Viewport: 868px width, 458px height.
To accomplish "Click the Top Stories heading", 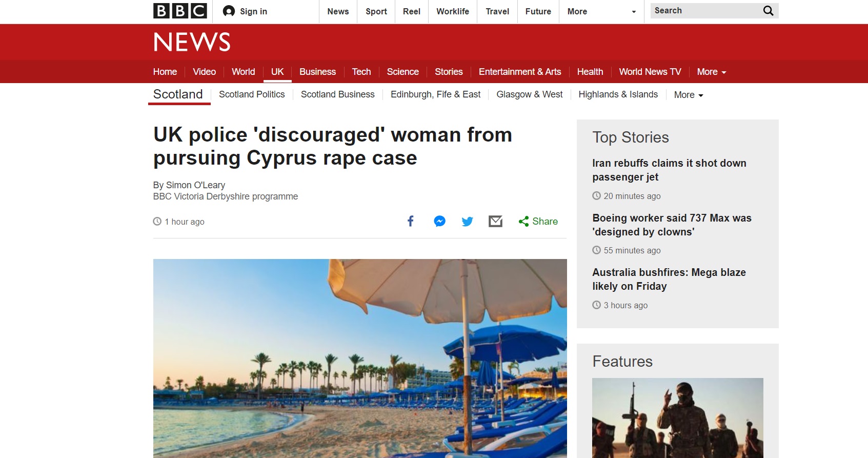I will tap(631, 137).
